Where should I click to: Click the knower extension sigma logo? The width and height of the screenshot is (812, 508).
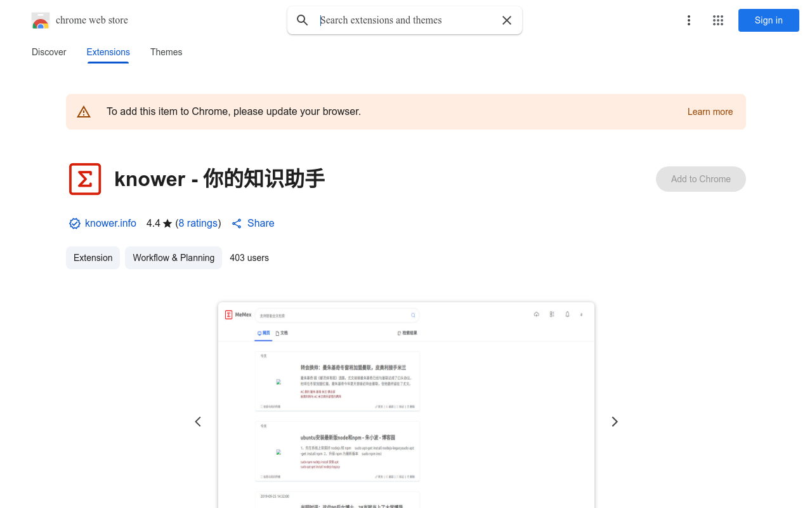(x=85, y=179)
